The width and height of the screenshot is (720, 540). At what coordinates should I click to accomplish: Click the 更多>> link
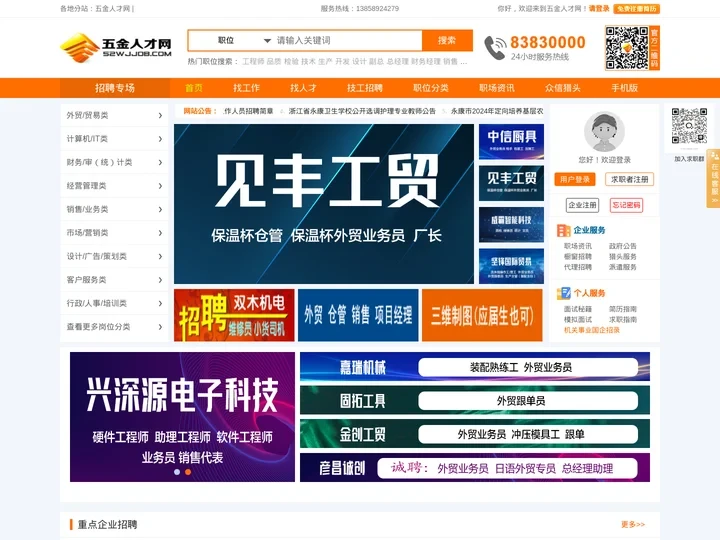coord(633,524)
